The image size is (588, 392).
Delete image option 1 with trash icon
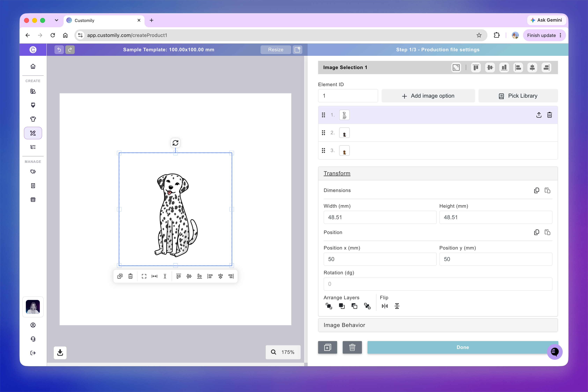[550, 115]
